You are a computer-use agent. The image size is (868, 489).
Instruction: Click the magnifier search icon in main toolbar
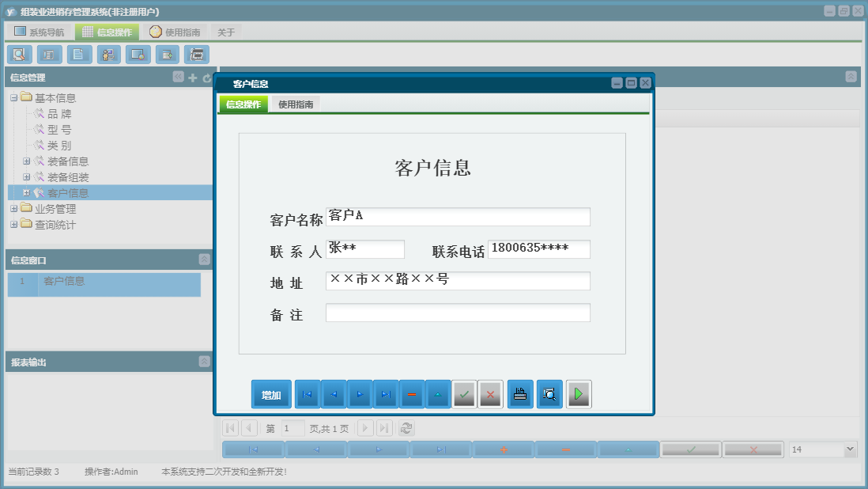(x=20, y=55)
